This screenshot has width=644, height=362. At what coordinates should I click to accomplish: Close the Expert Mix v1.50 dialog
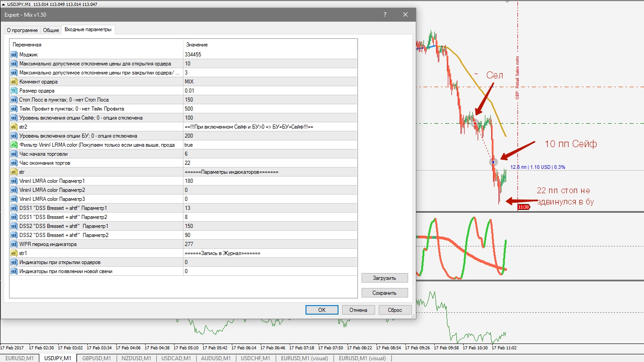[405, 14]
